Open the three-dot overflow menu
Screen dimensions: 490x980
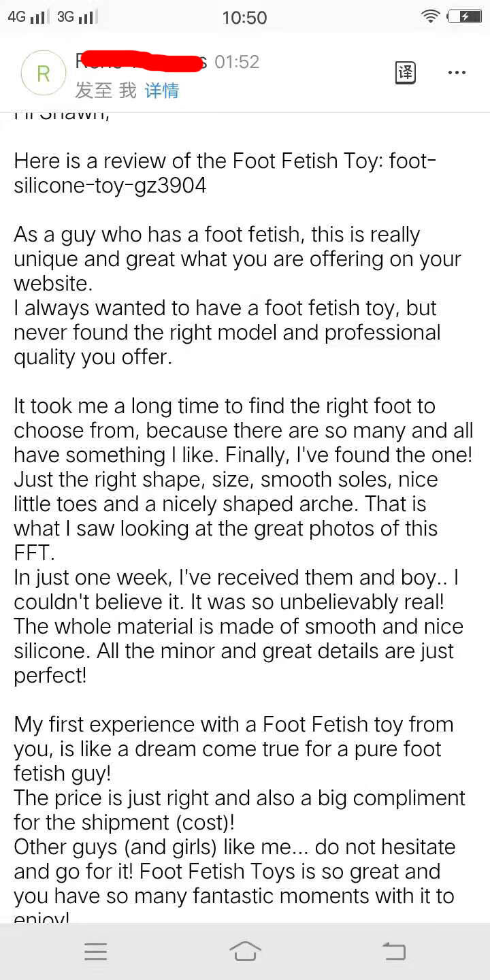coord(457,73)
